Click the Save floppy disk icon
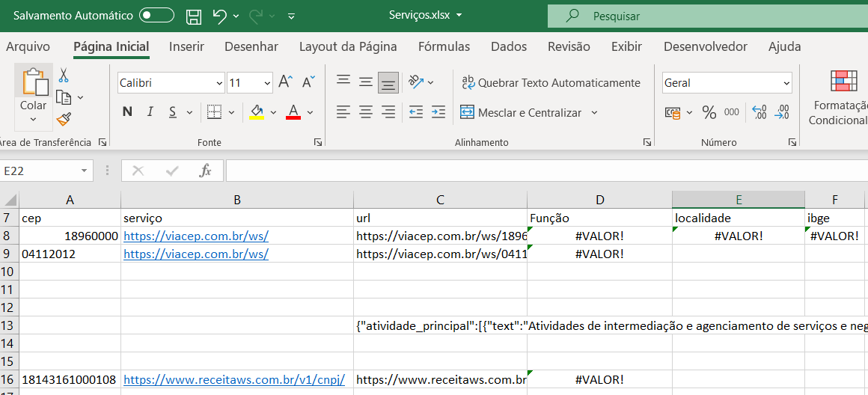The image size is (868, 395). pyautogui.click(x=193, y=16)
